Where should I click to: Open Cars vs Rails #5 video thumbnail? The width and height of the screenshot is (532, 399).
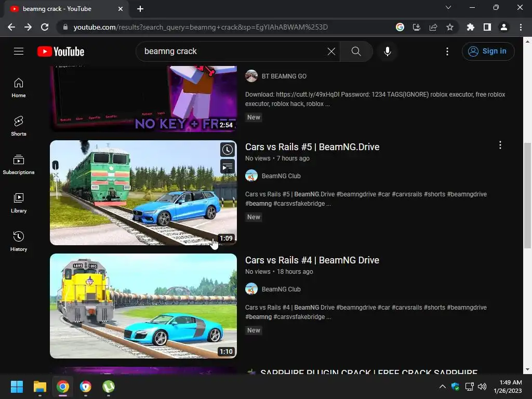pos(143,193)
